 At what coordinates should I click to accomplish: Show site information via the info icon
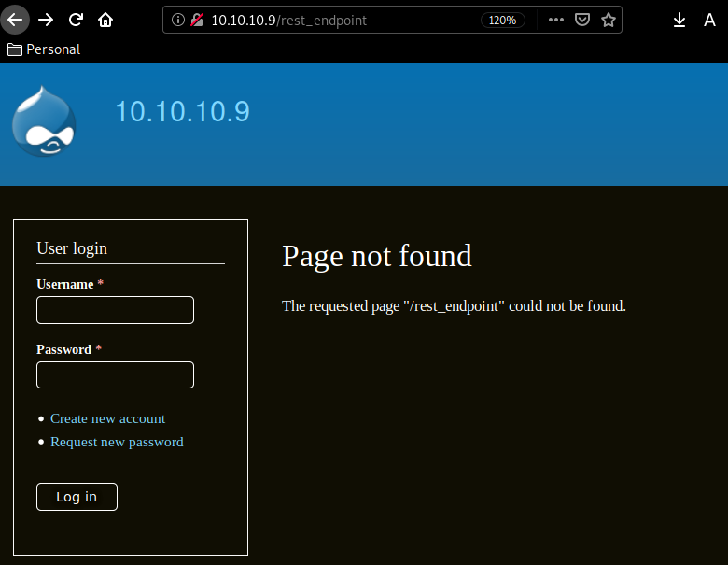[179, 20]
